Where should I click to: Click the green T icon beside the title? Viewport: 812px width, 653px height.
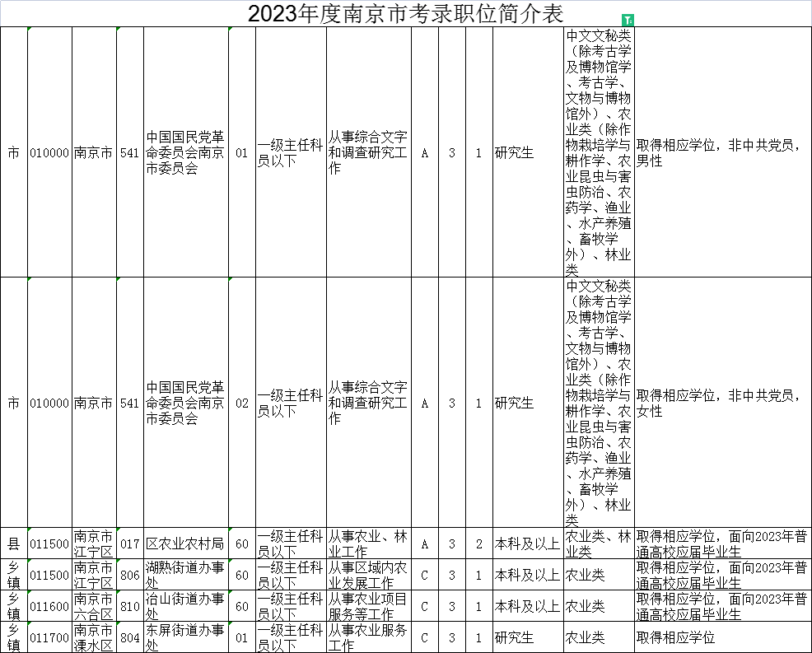pyautogui.click(x=628, y=19)
